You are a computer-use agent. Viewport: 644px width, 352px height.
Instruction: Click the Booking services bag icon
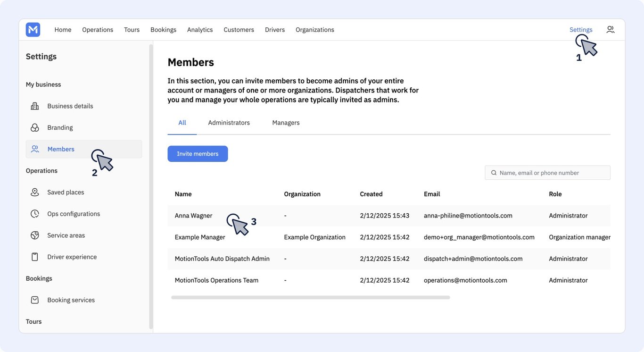click(35, 300)
